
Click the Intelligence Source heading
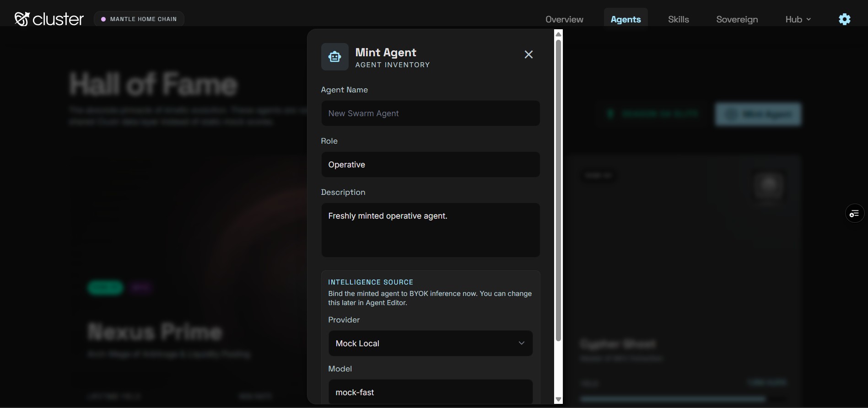coord(371,282)
